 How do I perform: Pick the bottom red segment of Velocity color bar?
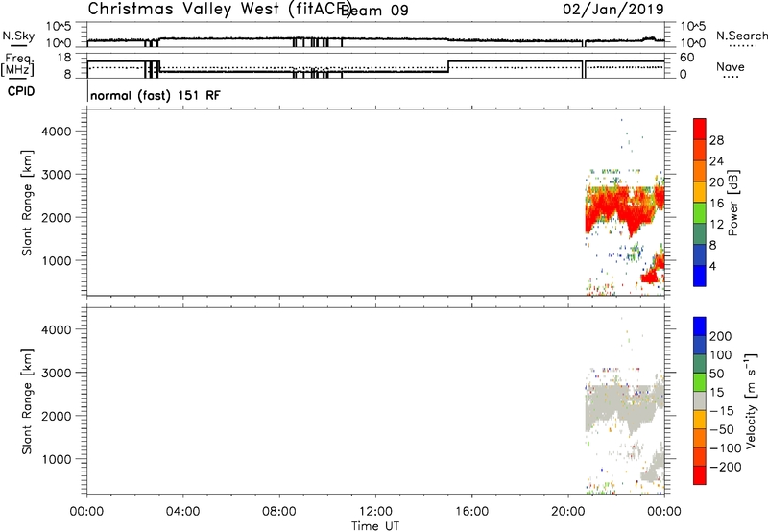700,475
